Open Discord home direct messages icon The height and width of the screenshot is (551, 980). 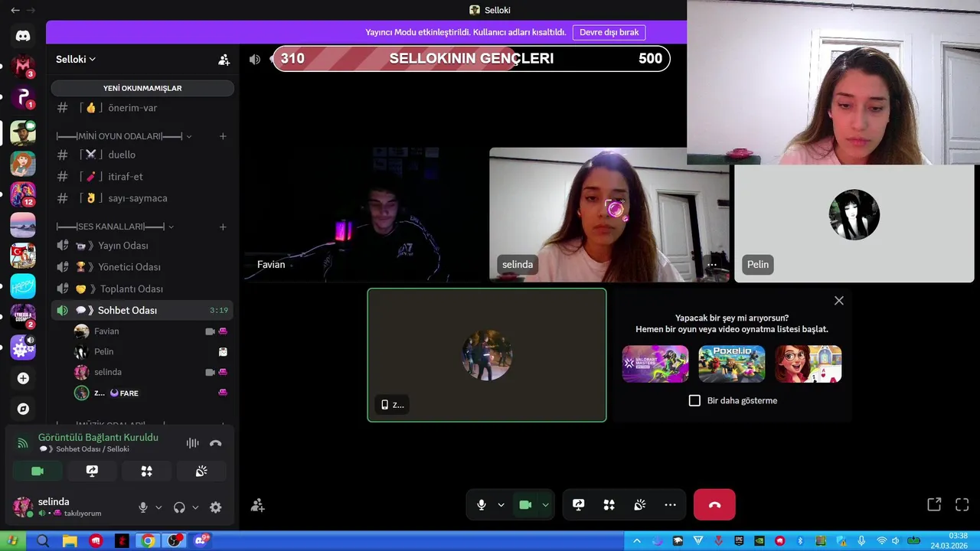[x=23, y=36]
